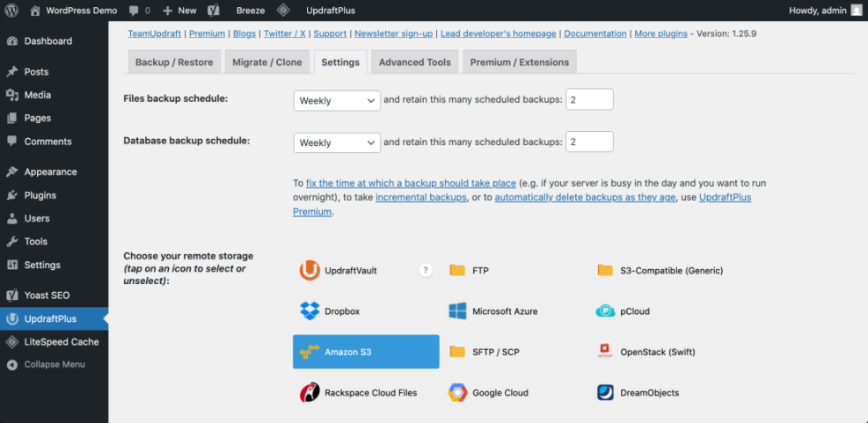Open the Database backup schedule dropdown
The width and height of the screenshot is (868, 423).
pyautogui.click(x=337, y=142)
